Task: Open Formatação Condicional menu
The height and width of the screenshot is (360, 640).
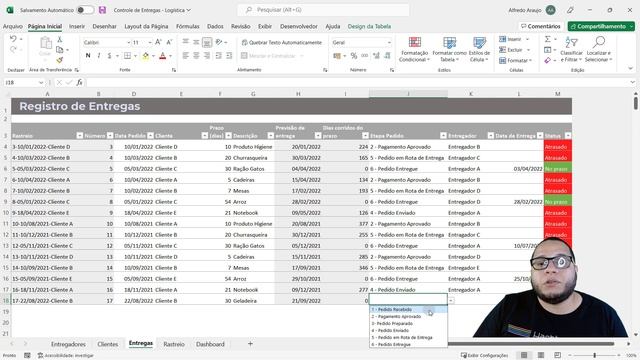Action: [x=414, y=49]
